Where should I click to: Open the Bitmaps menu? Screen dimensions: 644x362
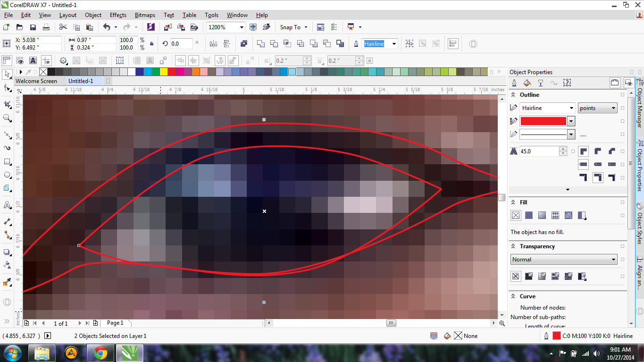tap(145, 15)
